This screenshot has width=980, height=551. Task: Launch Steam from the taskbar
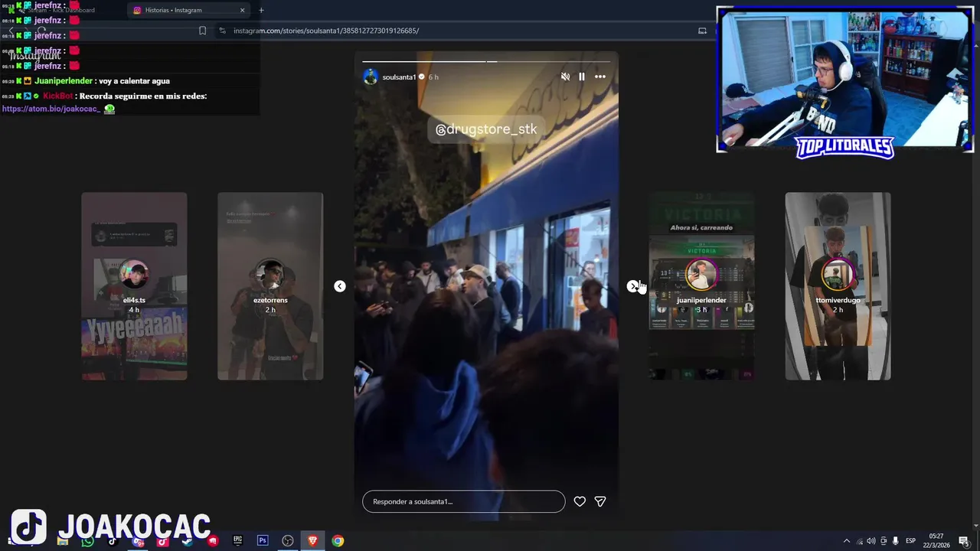coord(188,541)
